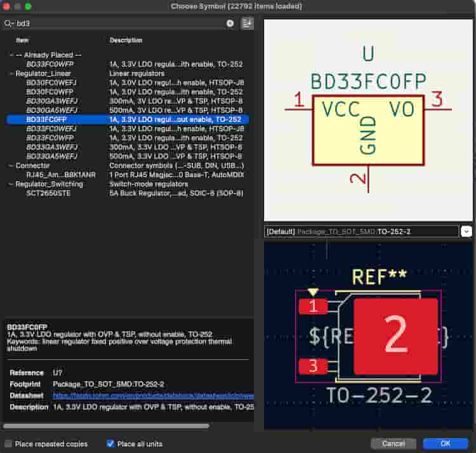The image size is (476, 453).
Task: Click the Regulator_Linear library row
Action: [x=128, y=74]
